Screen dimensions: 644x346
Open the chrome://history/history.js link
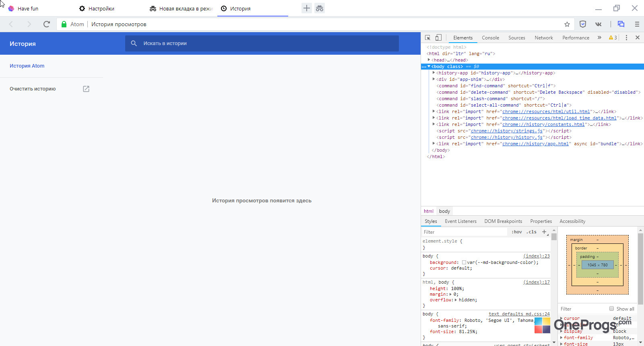point(507,137)
